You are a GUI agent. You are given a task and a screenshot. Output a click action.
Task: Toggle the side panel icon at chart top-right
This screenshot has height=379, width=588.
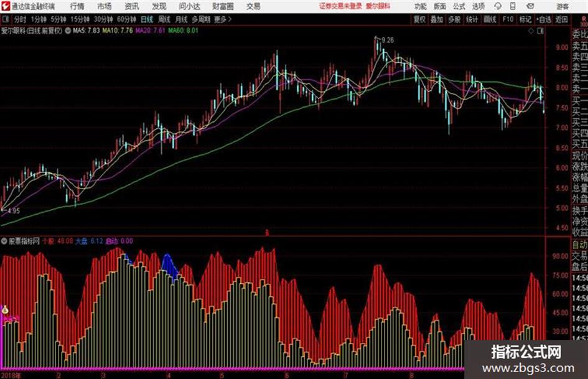point(540,31)
